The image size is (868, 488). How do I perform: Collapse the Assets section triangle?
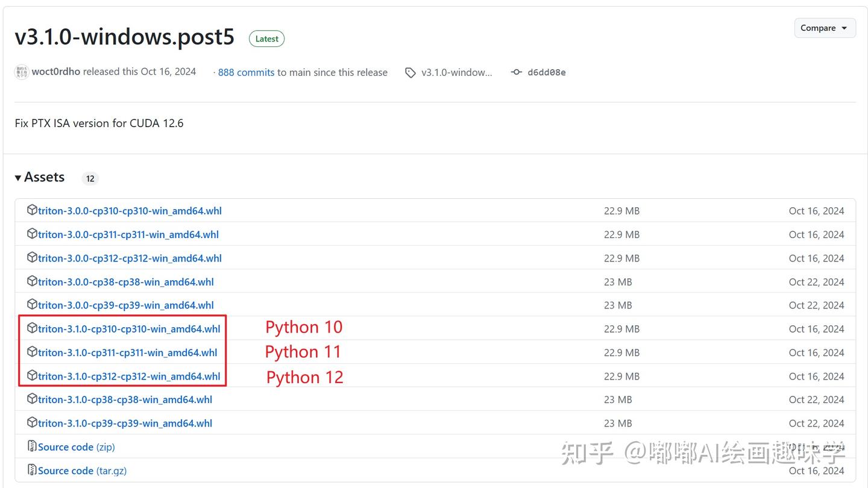19,178
